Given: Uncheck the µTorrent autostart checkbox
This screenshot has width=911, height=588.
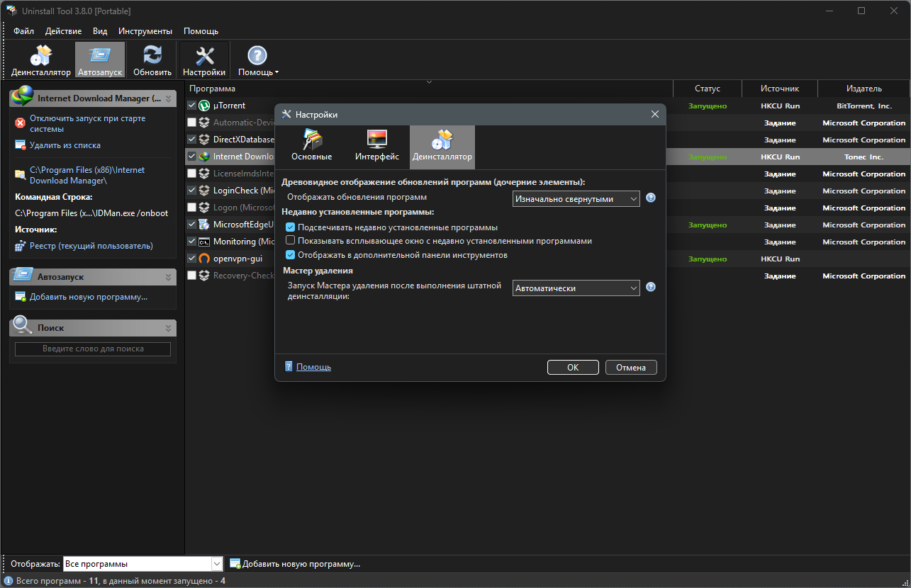Looking at the screenshot, I should pos(191,106).
